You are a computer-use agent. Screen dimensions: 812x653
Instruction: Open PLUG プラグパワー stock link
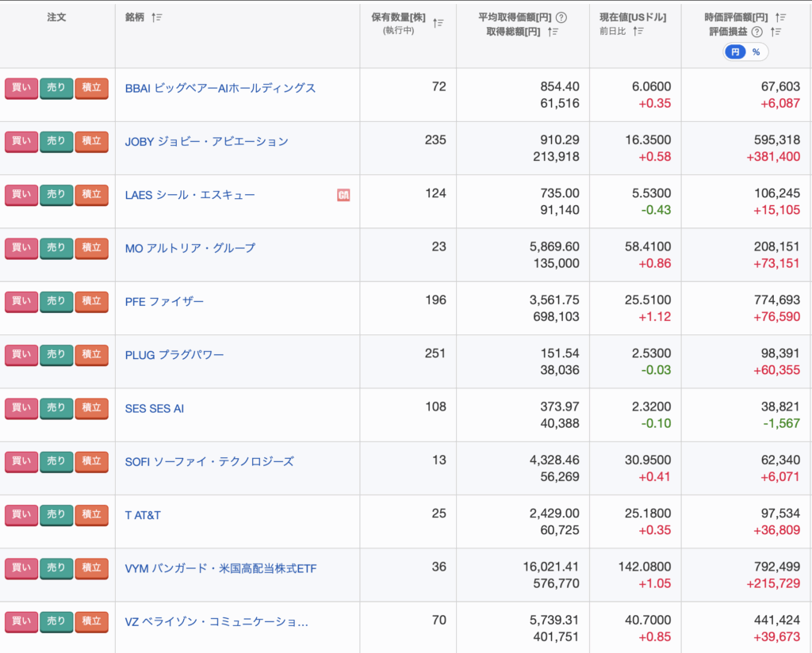click(x=174, y=354)
